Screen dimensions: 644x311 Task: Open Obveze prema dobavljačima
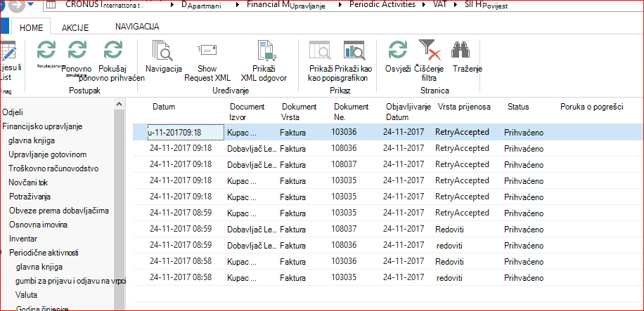click(x=59, y=211)
